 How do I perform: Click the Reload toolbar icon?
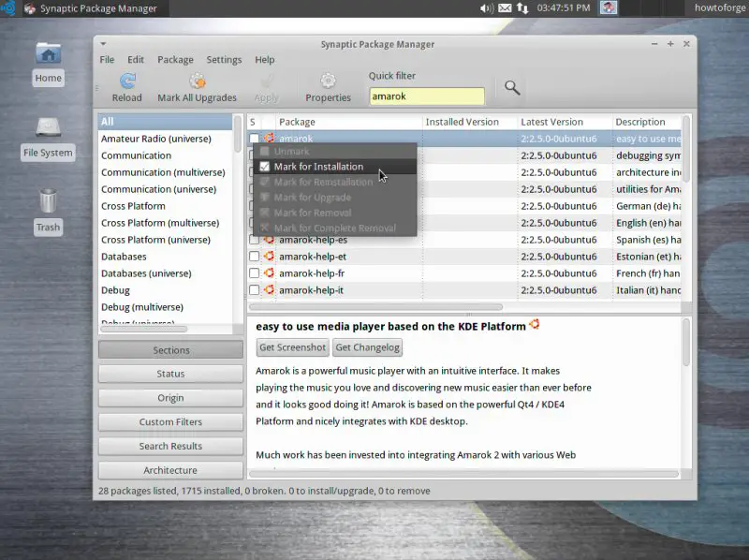pyautogui.click(x=127, y=81)
